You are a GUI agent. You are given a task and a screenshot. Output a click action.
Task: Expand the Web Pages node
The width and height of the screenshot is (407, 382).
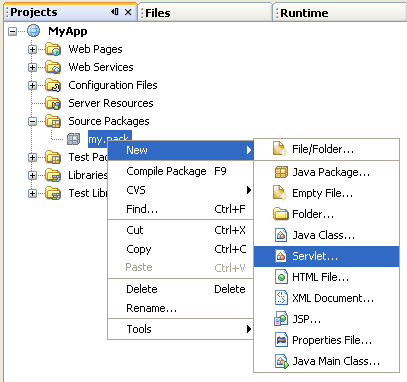[32, 50]
